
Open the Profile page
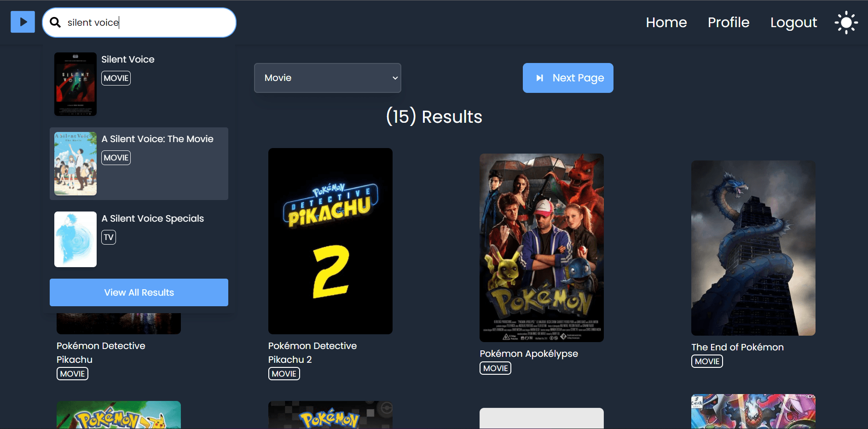point(728,23)
